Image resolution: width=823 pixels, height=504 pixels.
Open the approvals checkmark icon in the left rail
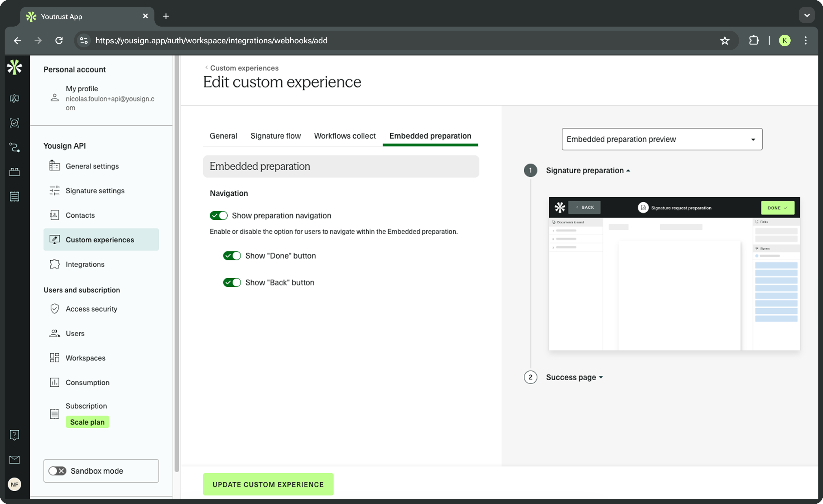pos(14,123)
